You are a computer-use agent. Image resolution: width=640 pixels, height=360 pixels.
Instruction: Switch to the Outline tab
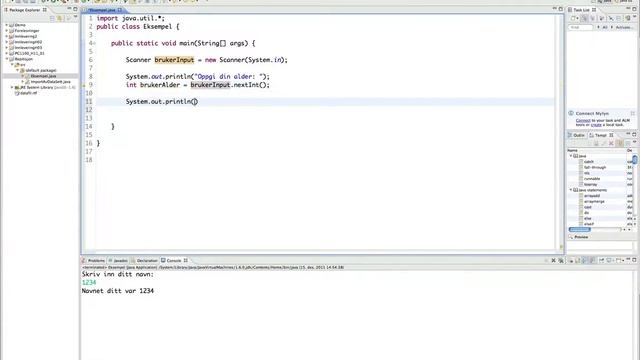576,135
